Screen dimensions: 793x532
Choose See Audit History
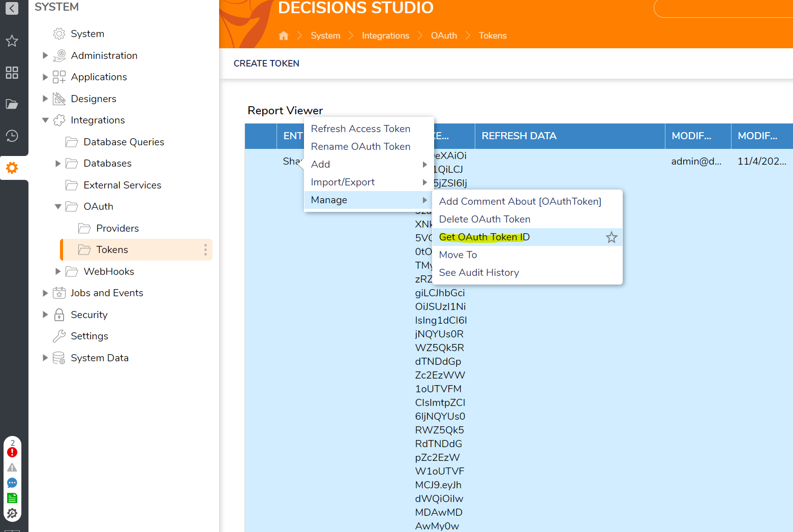coord(527,272)
